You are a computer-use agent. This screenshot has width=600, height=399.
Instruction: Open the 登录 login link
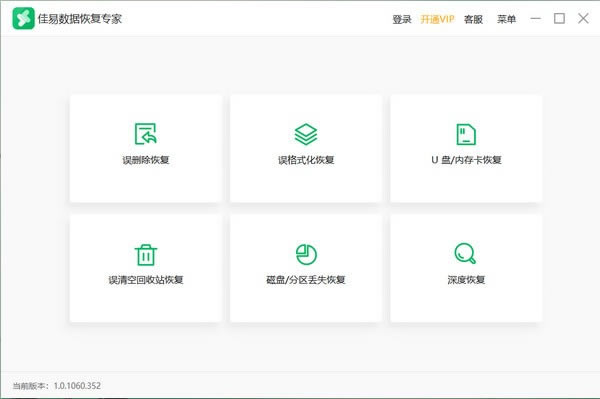(x=402, y=19)
